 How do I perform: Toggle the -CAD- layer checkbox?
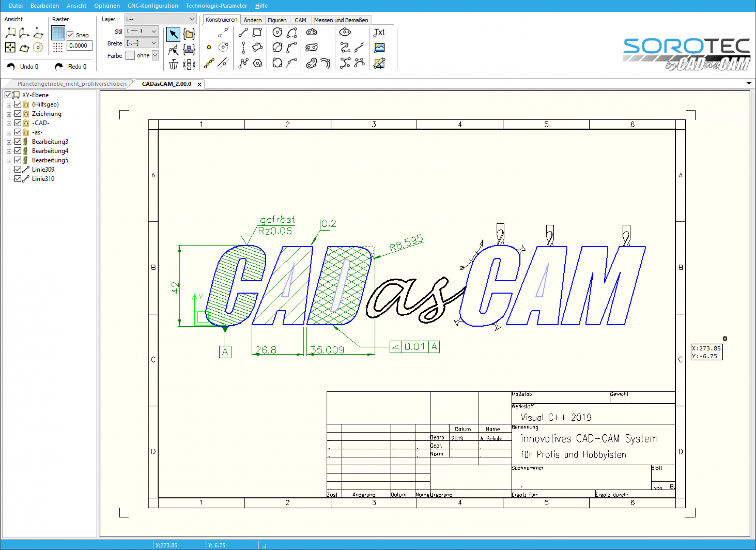18,123
